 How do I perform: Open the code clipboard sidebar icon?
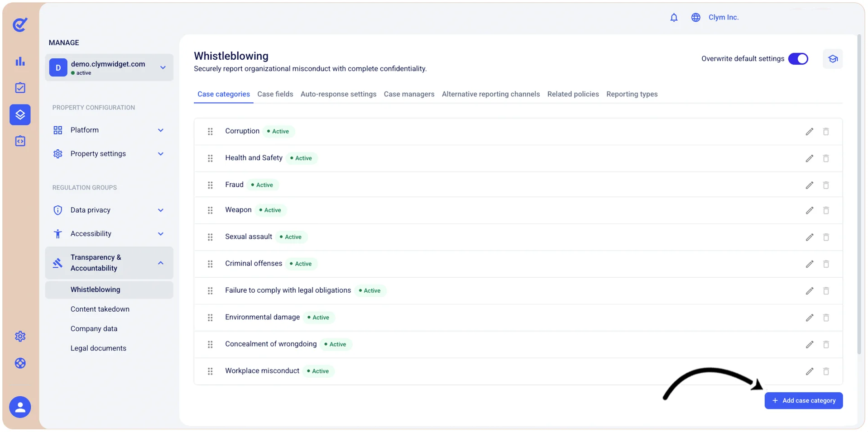20,141
